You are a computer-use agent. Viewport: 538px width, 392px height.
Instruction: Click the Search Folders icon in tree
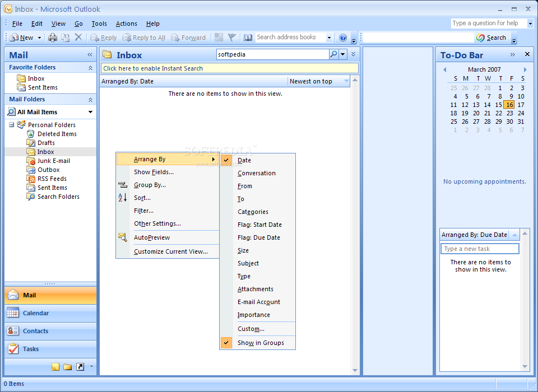point(31,197)
